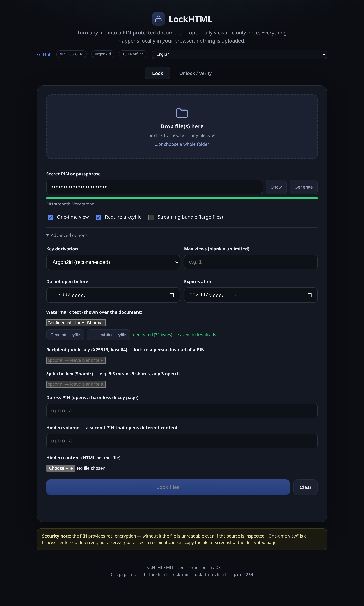Open calendar picker for Do not open before
Image resolution: width=364 pixels, height=606 pixels.
(172, 295)
